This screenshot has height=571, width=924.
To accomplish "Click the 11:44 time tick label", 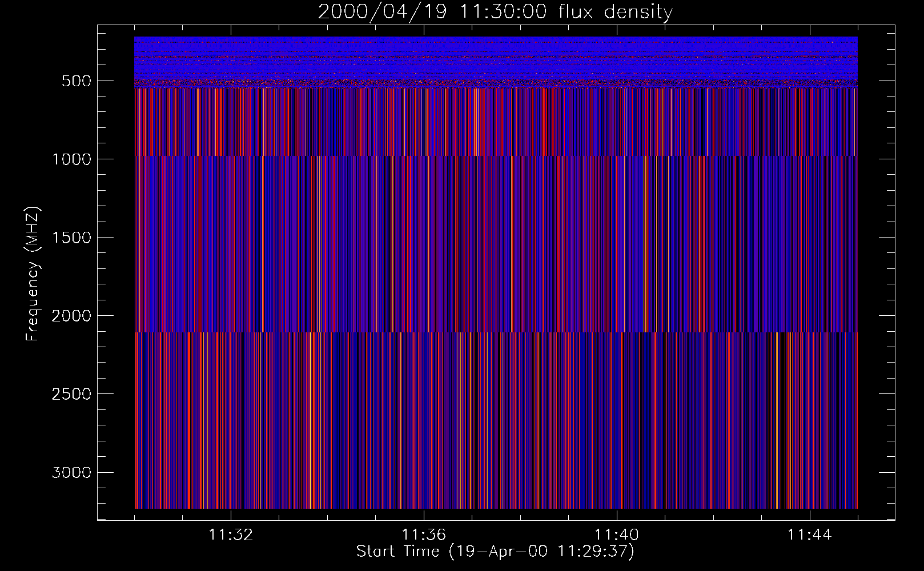I will point(810,535).
